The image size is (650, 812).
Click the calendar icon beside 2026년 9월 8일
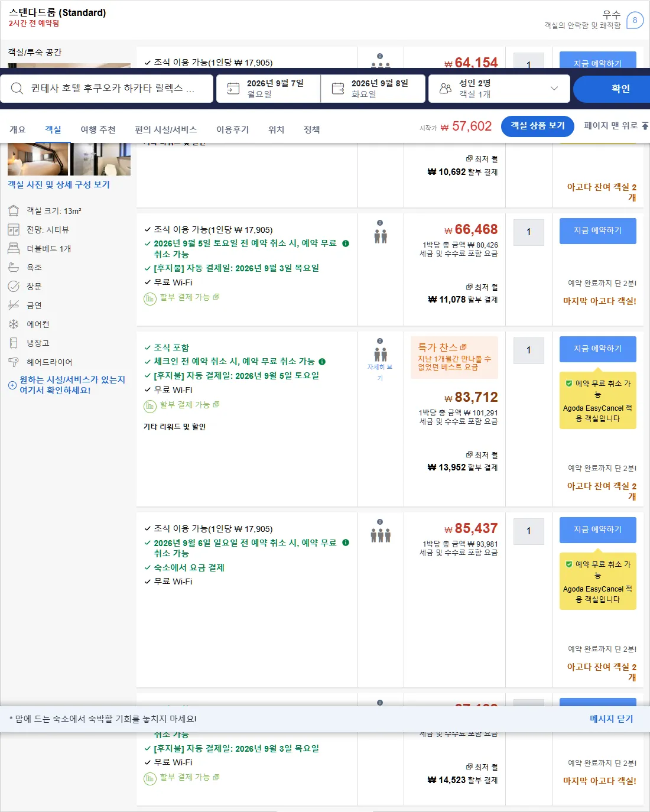338,89
